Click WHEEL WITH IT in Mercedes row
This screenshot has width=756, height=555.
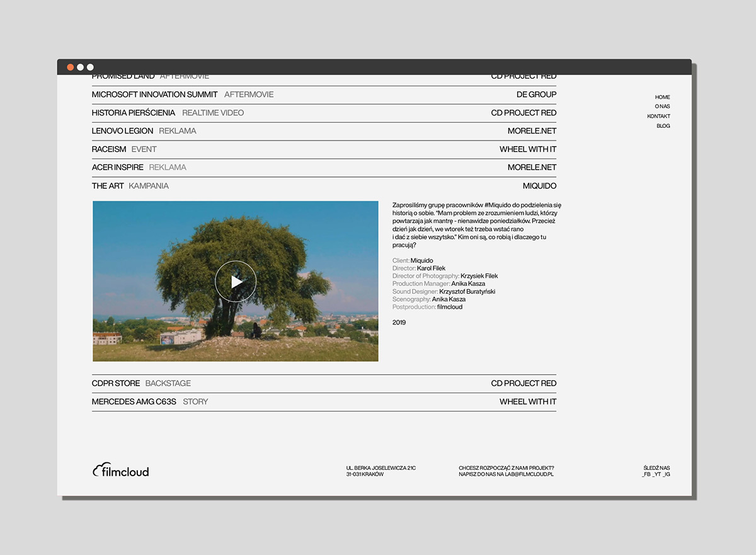(528, 401)
